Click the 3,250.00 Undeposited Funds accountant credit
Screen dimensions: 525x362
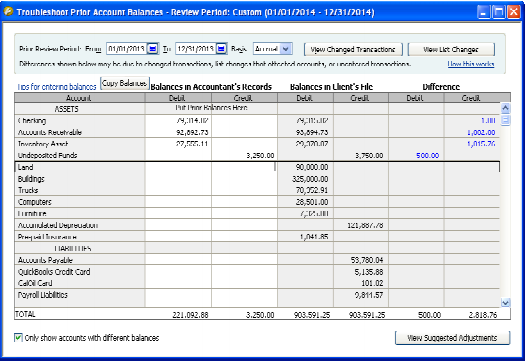[x=260, y=155]
